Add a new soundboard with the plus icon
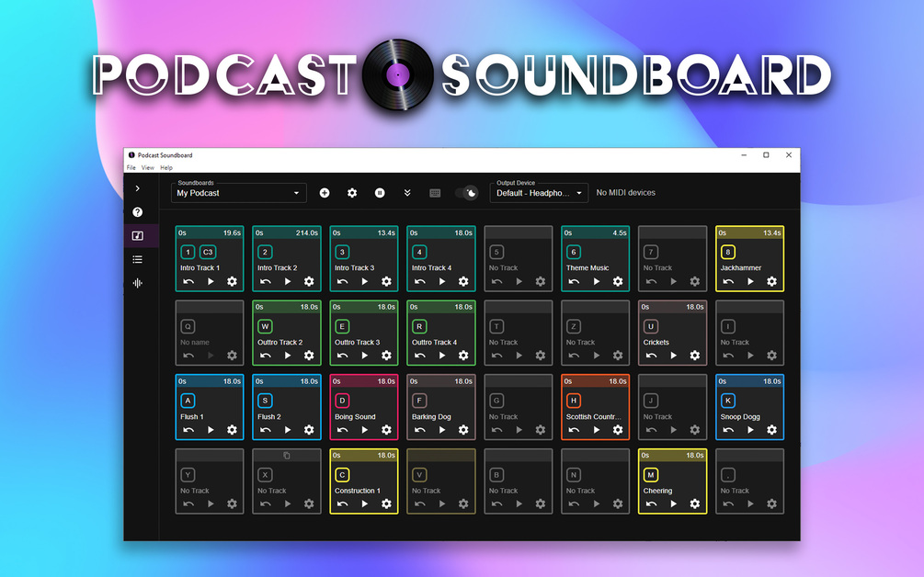Viewport: 924px width, 577px height. (325, 193)
